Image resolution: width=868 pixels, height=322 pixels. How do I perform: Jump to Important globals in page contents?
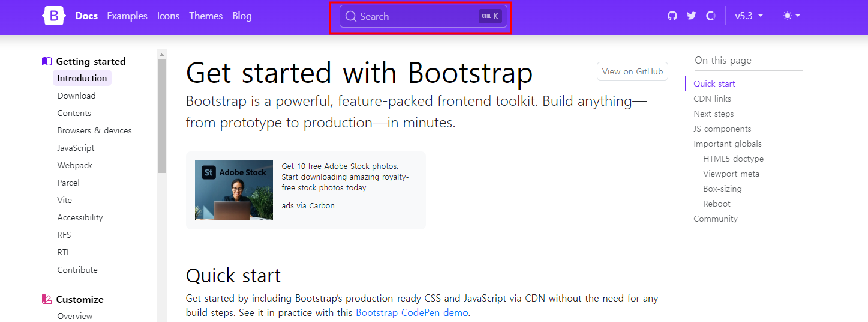pos(728,144)
